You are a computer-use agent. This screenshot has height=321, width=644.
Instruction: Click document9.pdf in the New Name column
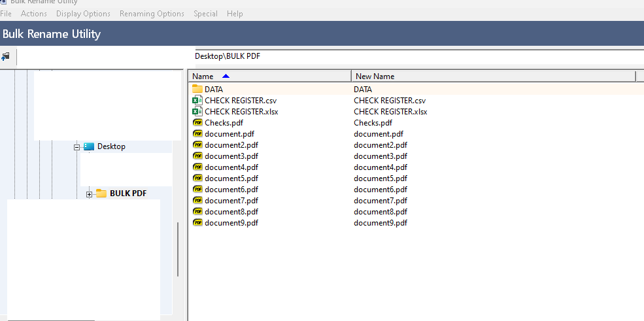(381, 222)
